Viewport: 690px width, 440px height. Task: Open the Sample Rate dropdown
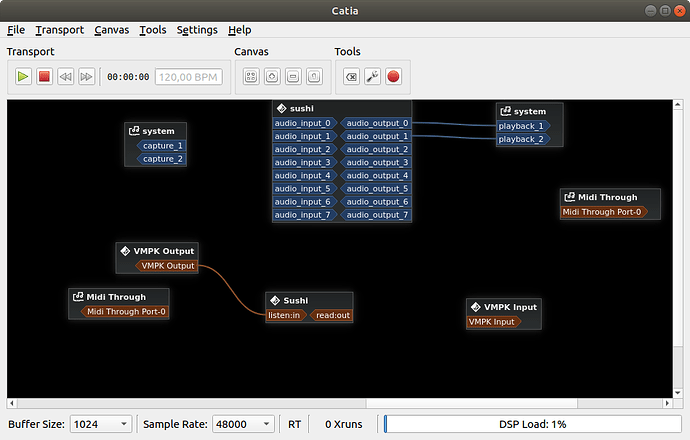click(x=243, y=424)
